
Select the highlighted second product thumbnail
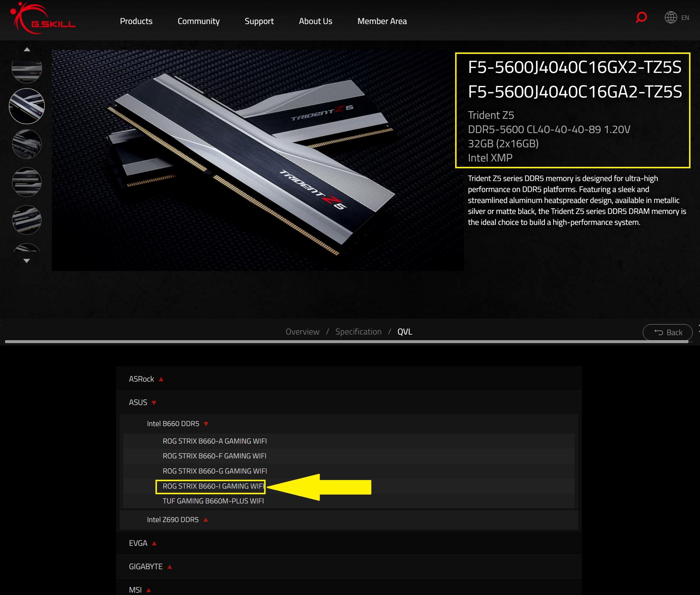(x=27, y=106)
